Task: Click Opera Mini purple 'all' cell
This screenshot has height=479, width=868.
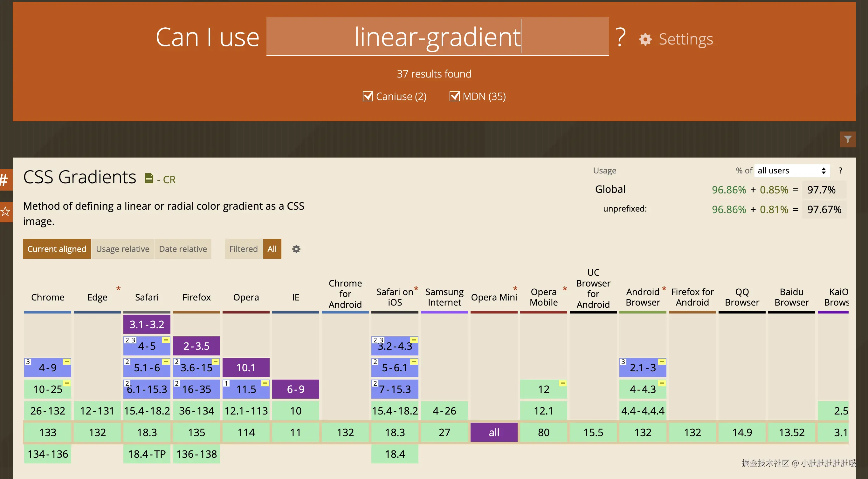Action: coord(494,432)
